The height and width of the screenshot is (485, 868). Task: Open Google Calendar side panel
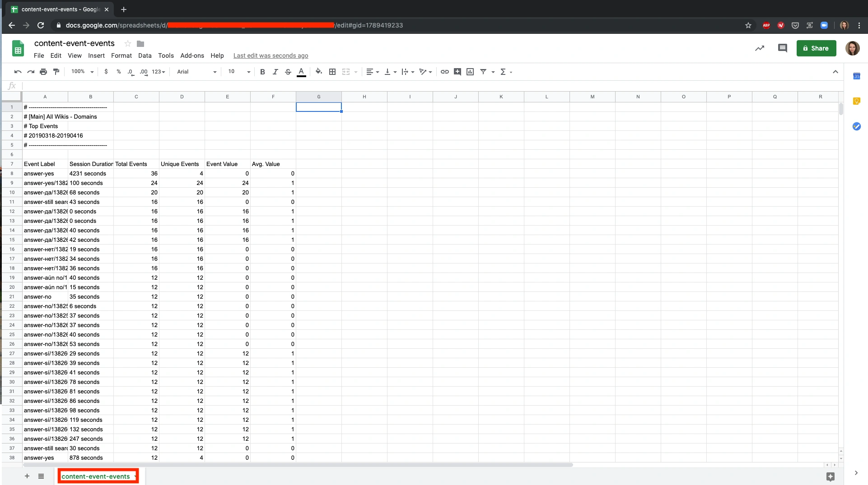856,76
